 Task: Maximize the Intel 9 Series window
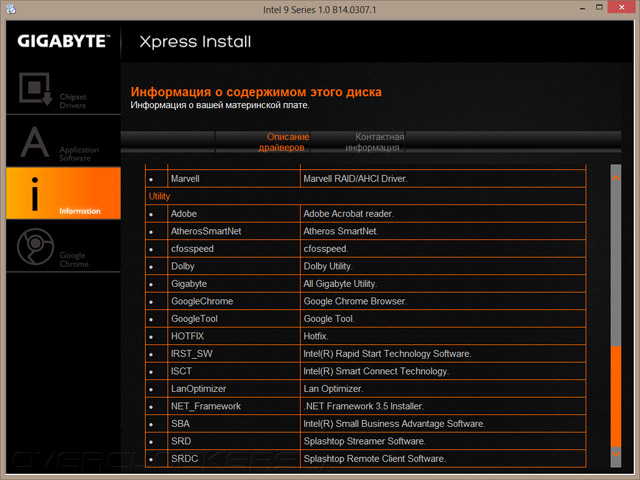599,7
